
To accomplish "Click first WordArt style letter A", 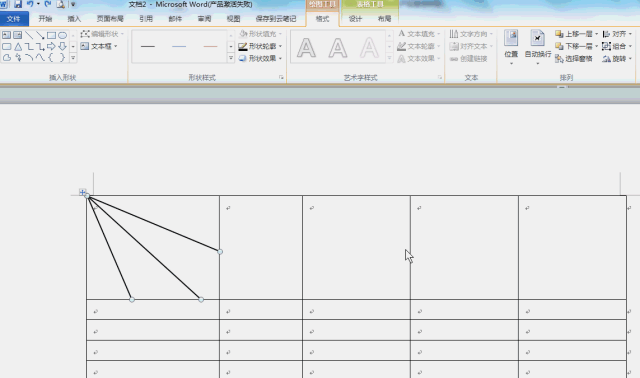I will click(x=306, y=47).
